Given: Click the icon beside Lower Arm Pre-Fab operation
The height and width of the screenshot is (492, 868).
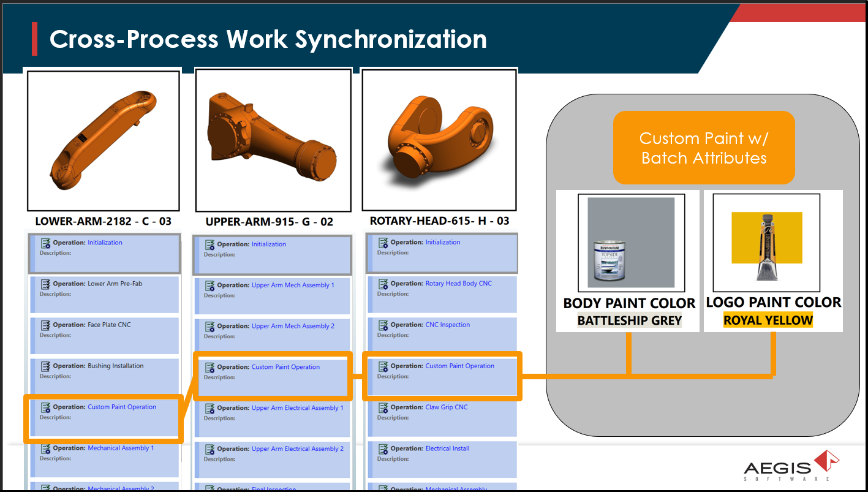Looking at the screenshot, I should coord(45,284).
